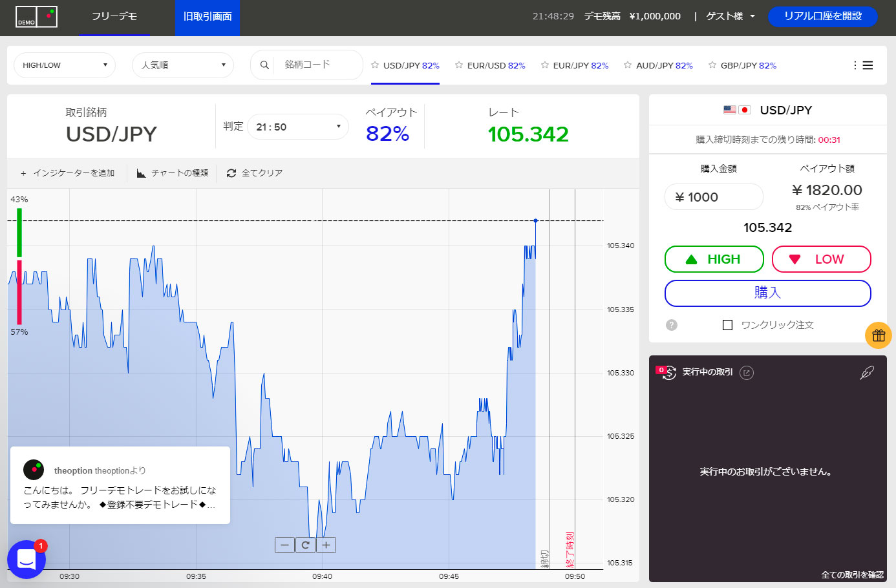Click the red 57% sentiment bar

coord(19,292)
